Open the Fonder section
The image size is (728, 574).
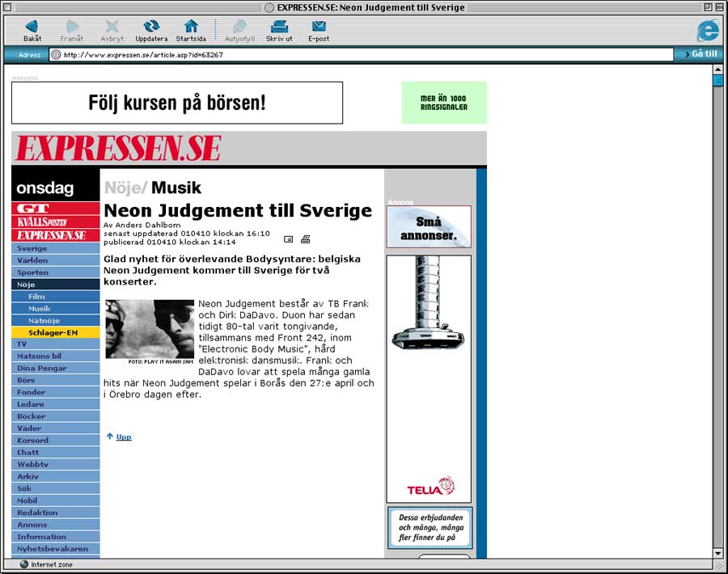coord(56,392)
